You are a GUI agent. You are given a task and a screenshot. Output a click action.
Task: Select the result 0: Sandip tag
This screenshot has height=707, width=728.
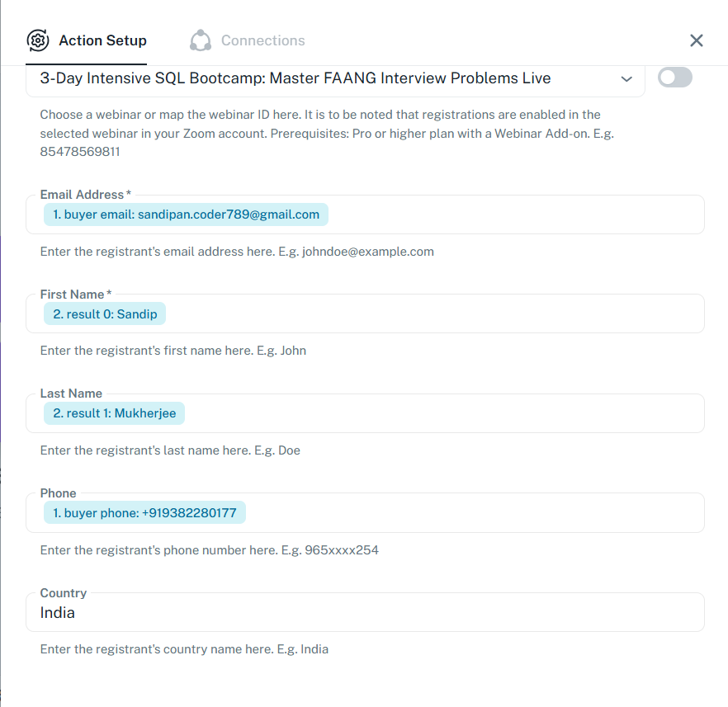105,314
